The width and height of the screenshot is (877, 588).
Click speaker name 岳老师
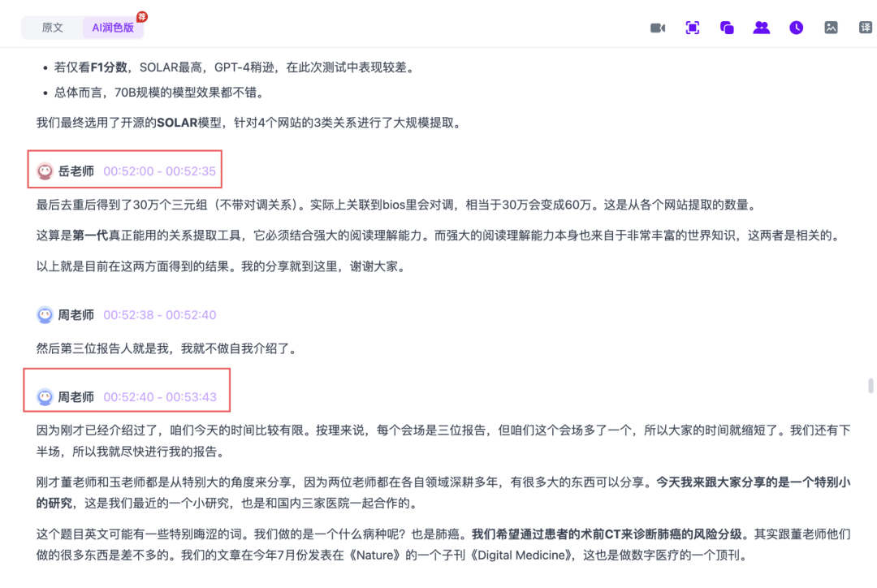click(x=76, y=171)
